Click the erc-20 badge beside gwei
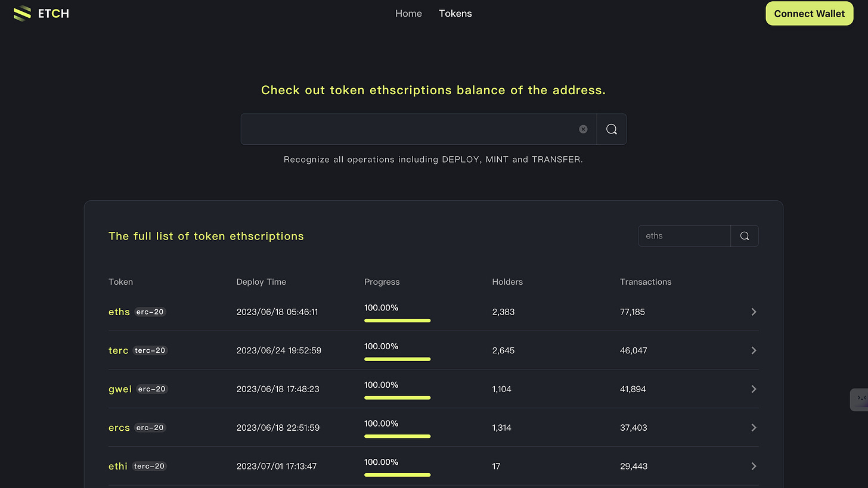 [x=152, y=389]
